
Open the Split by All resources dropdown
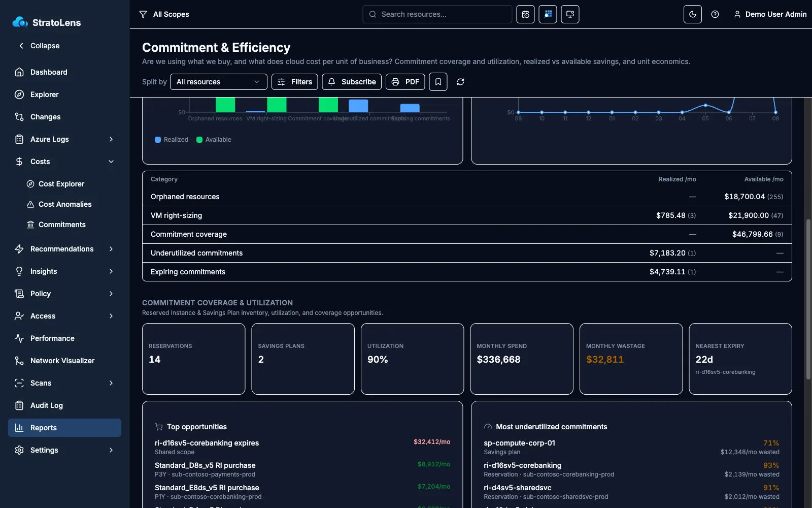[x=219, y=82]
